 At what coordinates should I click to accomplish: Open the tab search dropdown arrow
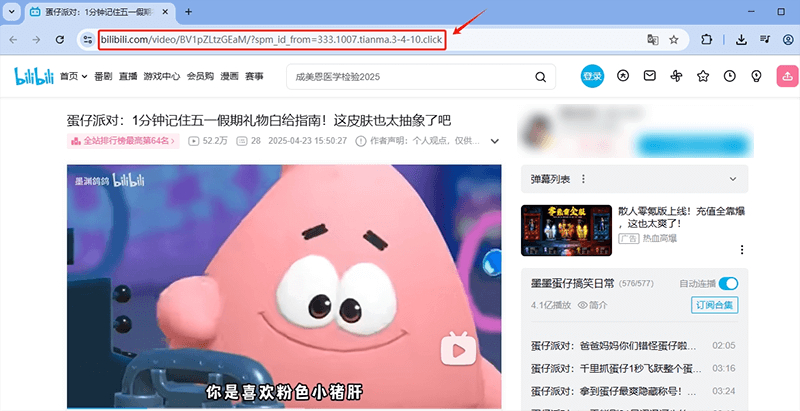[11, 12]
